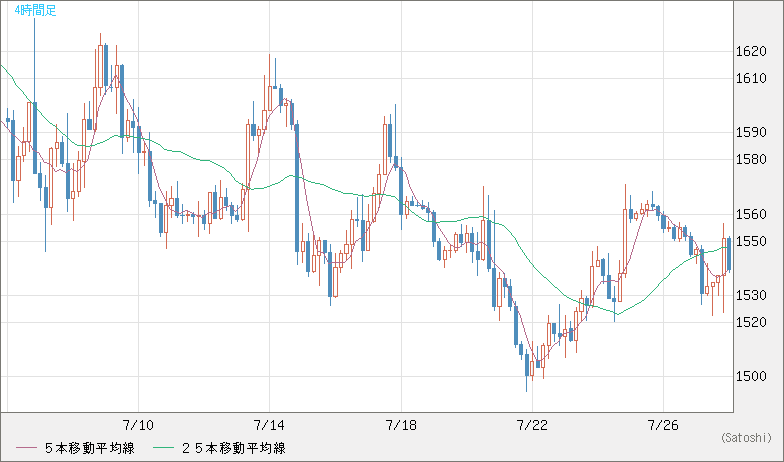Click the 1580 price axis label
The image size is (784, 462).
(x=751, y=160)
